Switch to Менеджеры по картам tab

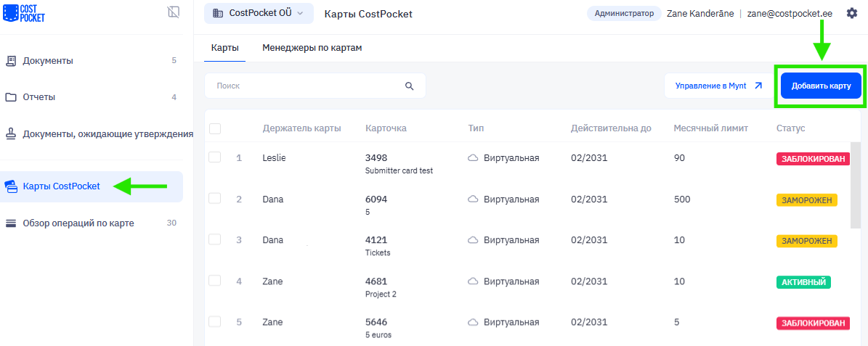tap(312, 48)
